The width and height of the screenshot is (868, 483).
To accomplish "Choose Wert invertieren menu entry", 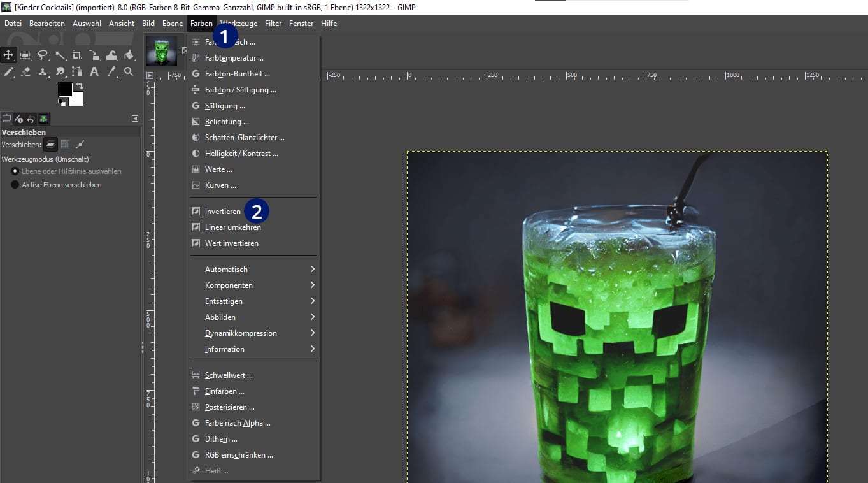I will (253, 243).
